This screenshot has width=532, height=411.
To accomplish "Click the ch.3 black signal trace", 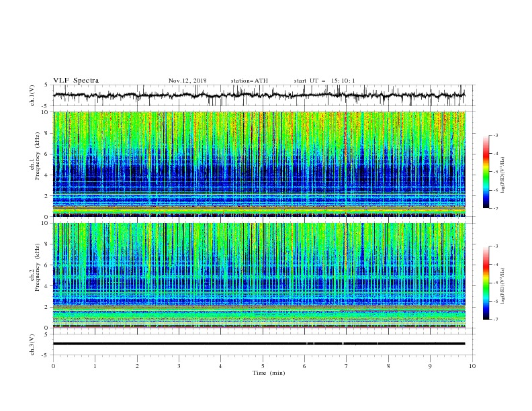I will point(259,344).
